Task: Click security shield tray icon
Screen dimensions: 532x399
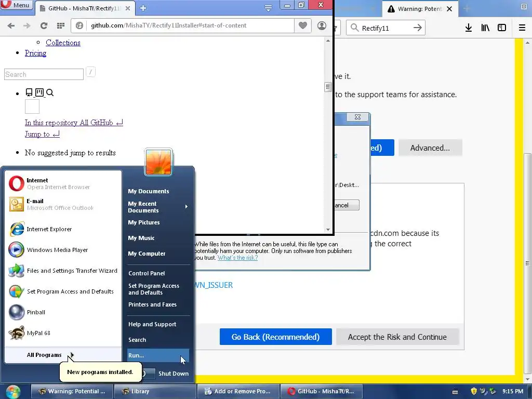Action: 474,391
